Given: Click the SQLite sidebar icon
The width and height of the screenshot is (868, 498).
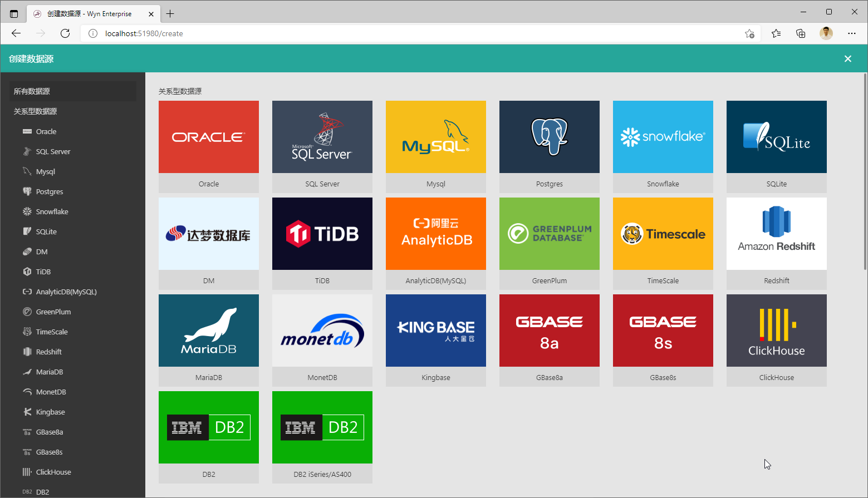Looking at the screenshot, I should (x=27, y=231).
